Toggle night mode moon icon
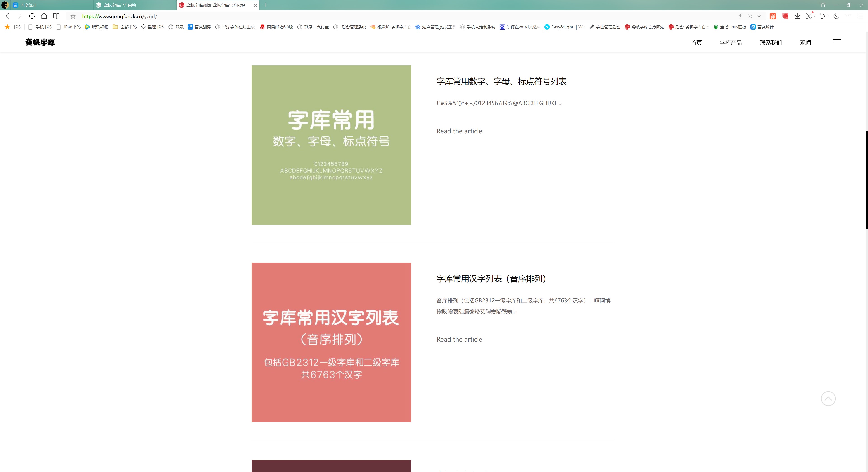 [x=836, y=16]
